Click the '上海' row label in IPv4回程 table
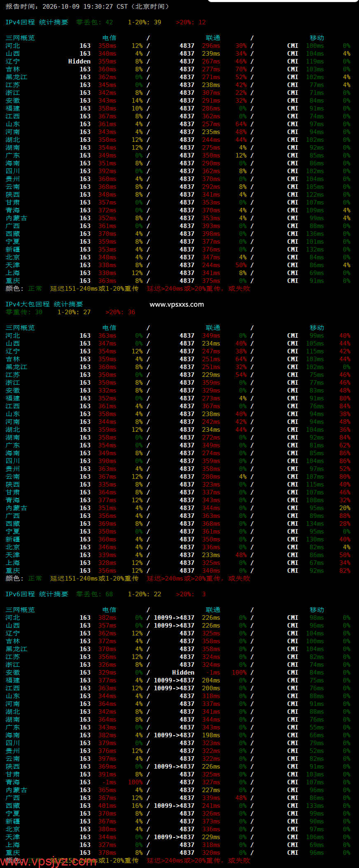The width and height of the screenshot is (359, 868). pyautogui.click(x=13, y=273)
